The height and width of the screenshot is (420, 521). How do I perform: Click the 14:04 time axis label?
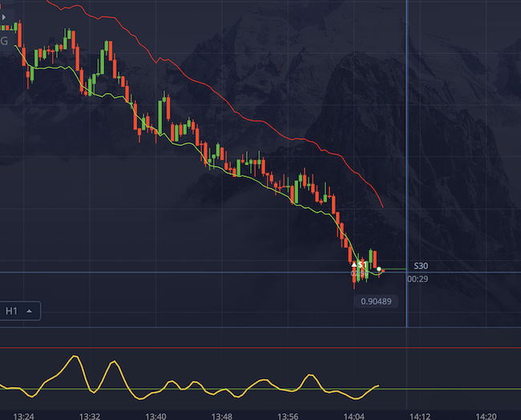click(x=353, y=416)
